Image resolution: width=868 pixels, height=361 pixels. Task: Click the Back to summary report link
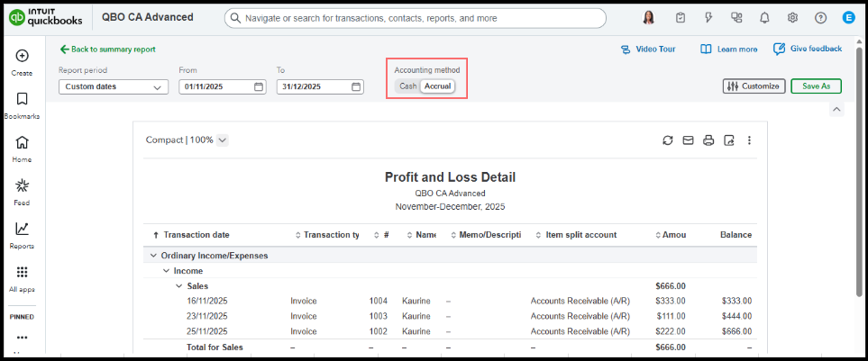pos(107,50)
